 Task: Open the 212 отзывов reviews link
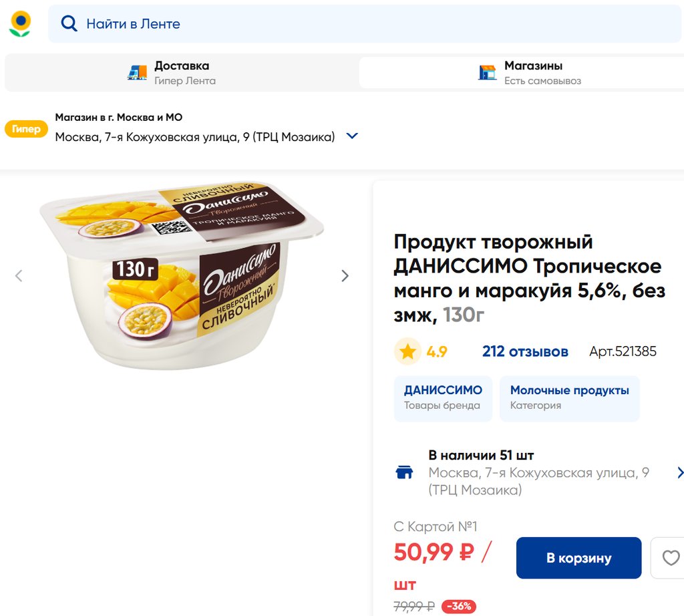[525, 351]
